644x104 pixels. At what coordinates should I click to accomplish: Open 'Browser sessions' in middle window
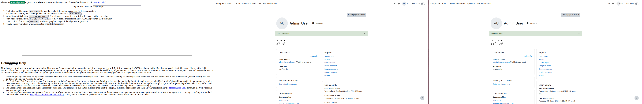[331, 69]
